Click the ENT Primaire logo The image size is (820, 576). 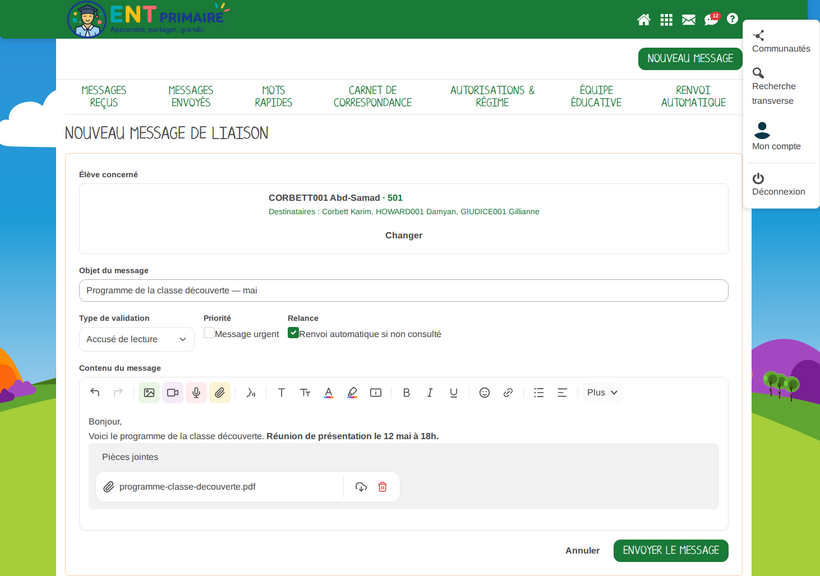pos(149,19)
